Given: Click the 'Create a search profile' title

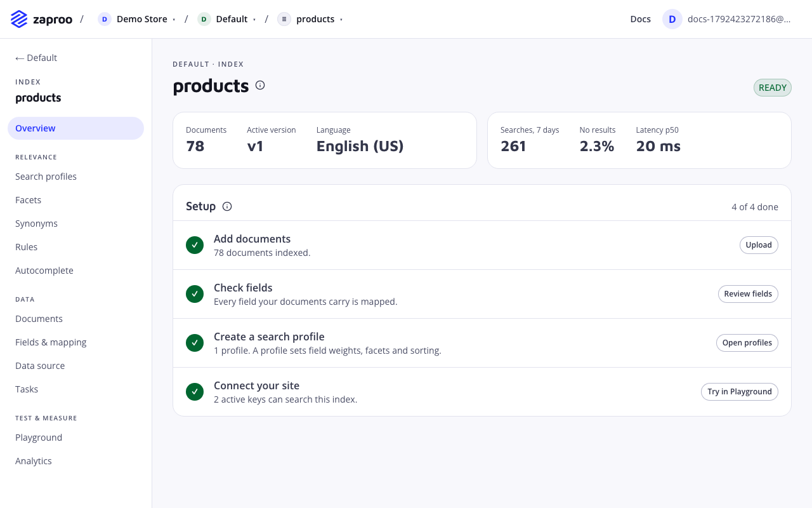Looking at the screenshot, I should 269,337.
